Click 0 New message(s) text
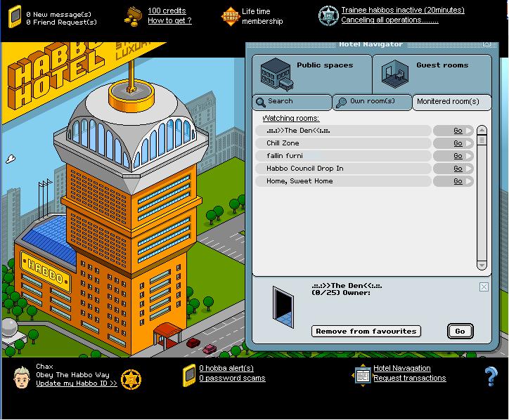This screenshot has width=509, height=420. (59, 15)
